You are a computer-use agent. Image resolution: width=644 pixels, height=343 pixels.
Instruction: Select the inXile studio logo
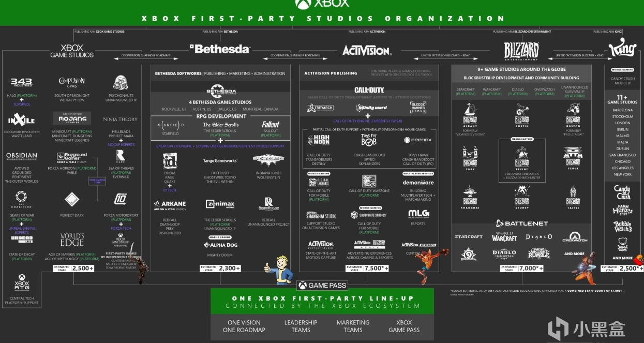click(x=21, y=120)
